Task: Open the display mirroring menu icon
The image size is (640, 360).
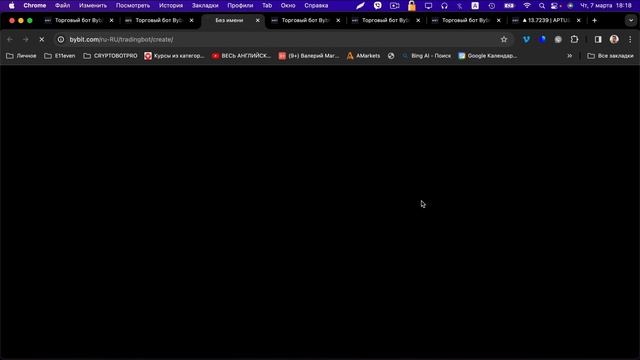Action: click(428, 6)
